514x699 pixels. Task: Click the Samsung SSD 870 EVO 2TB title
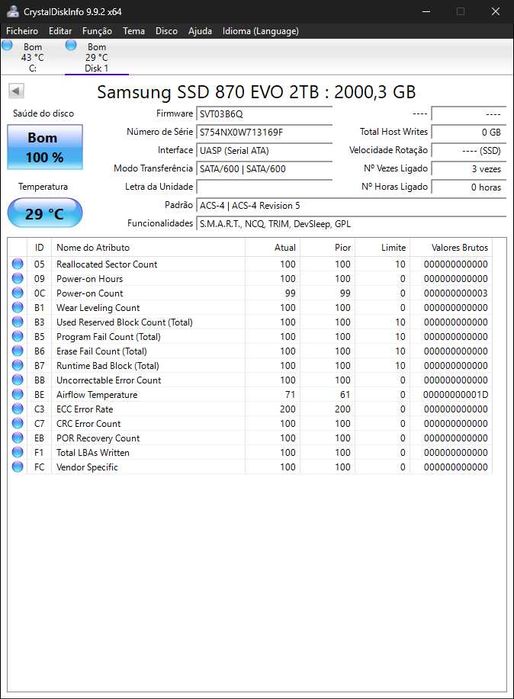[x=256, y=92]
